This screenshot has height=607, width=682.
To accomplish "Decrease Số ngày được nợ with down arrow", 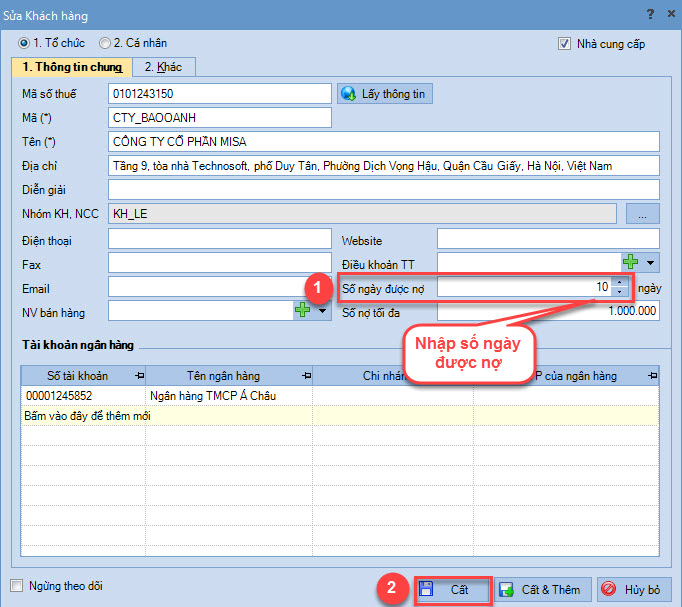I will point(619,292).
